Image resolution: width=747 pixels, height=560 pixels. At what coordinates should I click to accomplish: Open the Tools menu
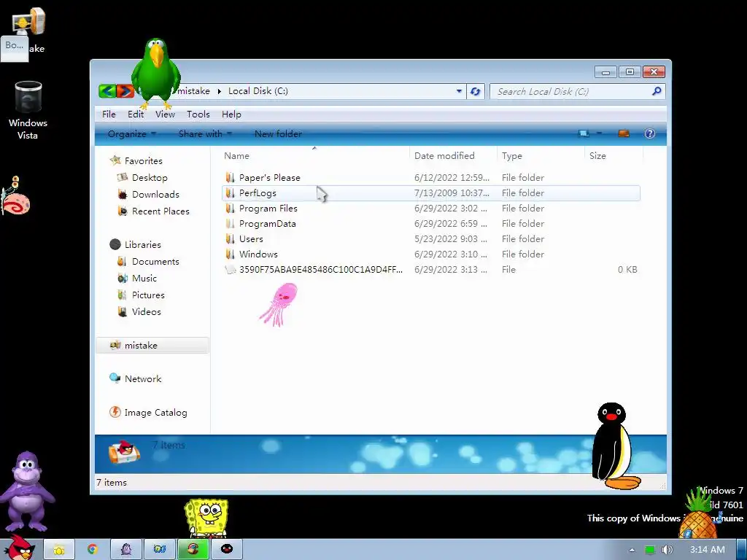click(198, 114)
